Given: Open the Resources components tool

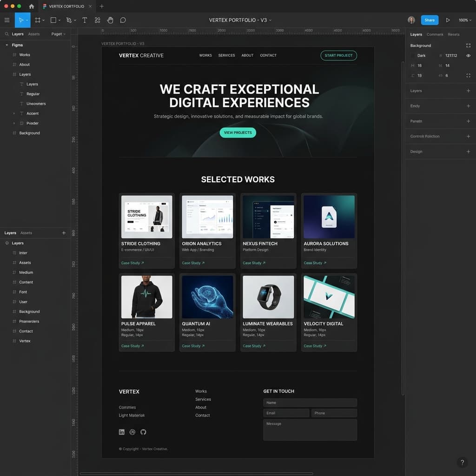Looking at the screenshot, I should [98, 20].
